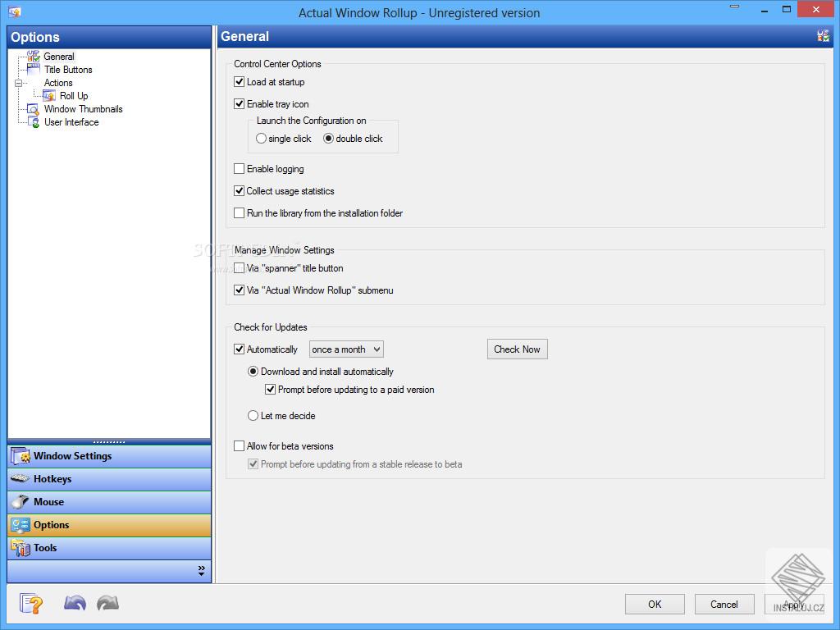The width and height of the screenshot is (840, 630).
Task: Click the Hotkeys keyboard icon
Action: [x=21, y=478]
